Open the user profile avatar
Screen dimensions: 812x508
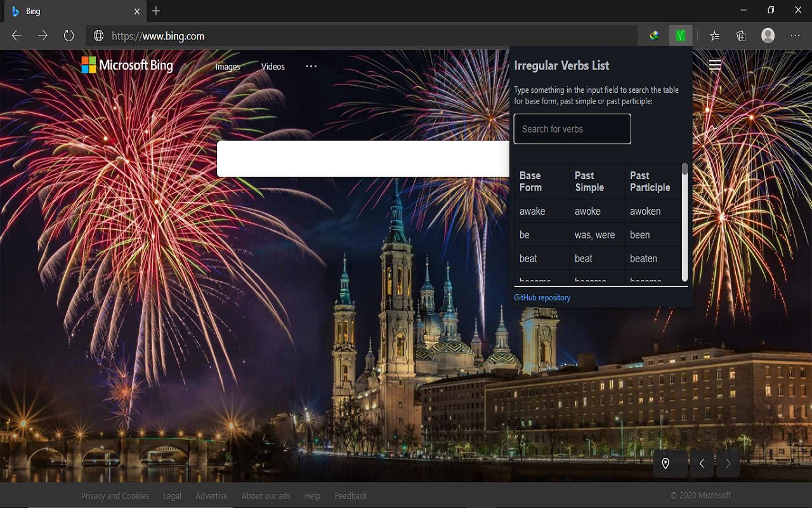click(768, 36)
